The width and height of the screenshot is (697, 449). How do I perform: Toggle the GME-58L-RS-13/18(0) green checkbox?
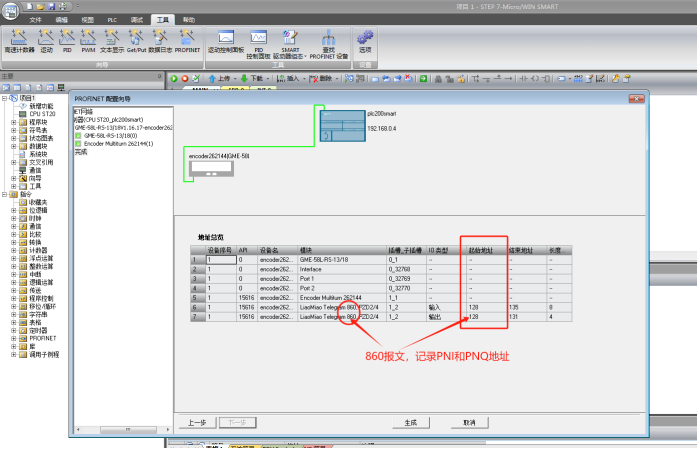click(x=78, y=136)
